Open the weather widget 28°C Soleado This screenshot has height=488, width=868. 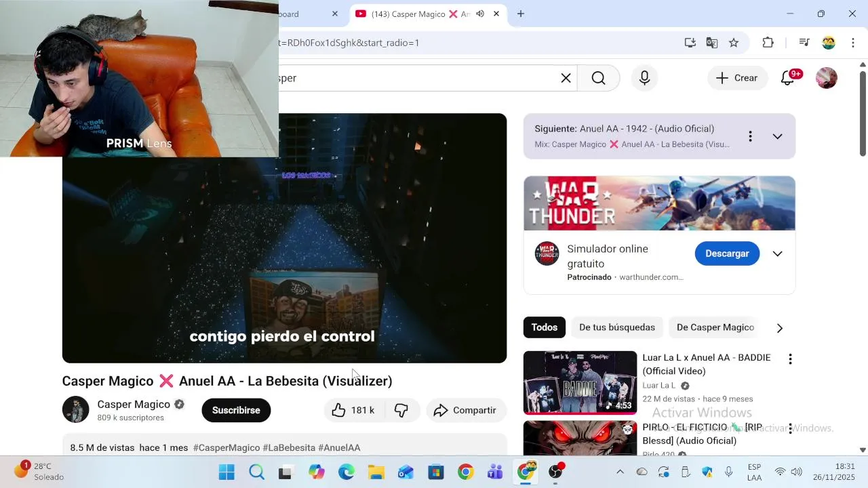click(39, 472)
